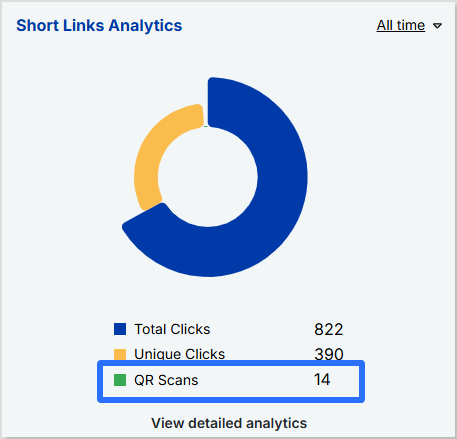The height and width of the screenshot is (439, 457).
Task: Click the highlighted QR Scans row
Action: tap(231, 381)
